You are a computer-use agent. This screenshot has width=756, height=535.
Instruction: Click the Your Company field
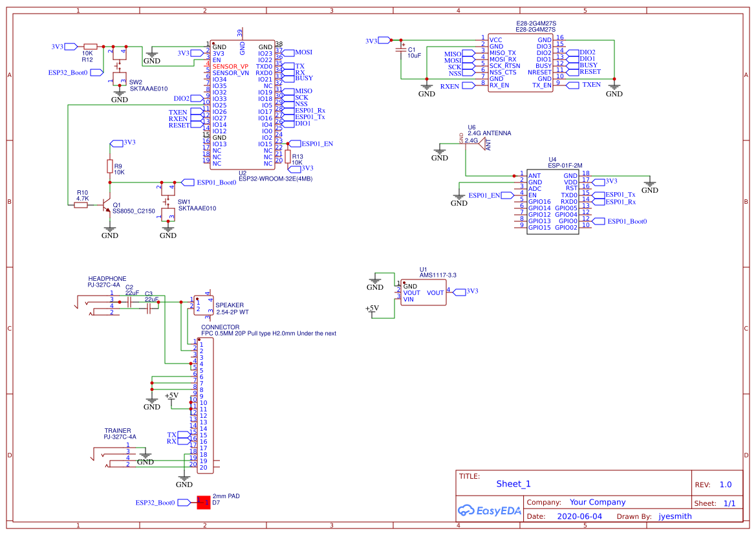coord(598,502)
